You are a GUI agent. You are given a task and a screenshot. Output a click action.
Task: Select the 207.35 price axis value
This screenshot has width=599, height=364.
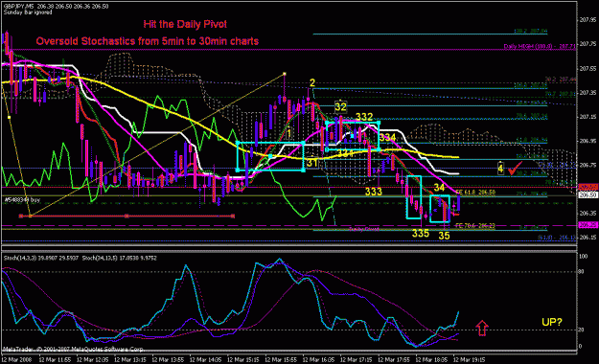pos(587,93)
